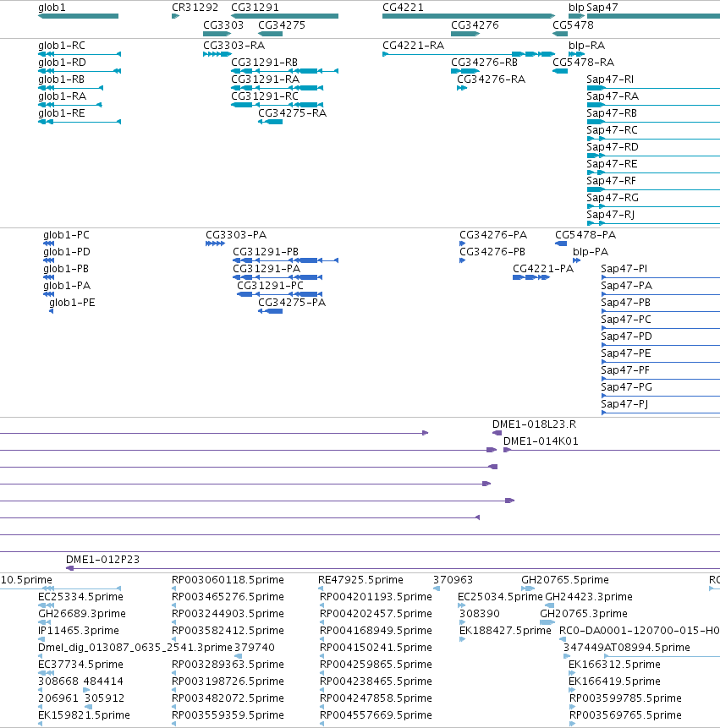The image size is (720, 728).
Task: Select transcript glob1-RD
Action: point(63,63)
